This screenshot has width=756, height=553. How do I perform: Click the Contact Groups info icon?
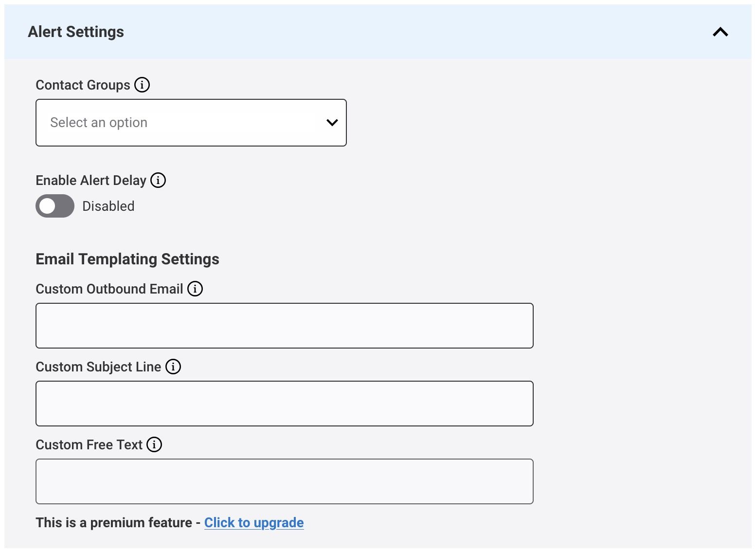142,85
